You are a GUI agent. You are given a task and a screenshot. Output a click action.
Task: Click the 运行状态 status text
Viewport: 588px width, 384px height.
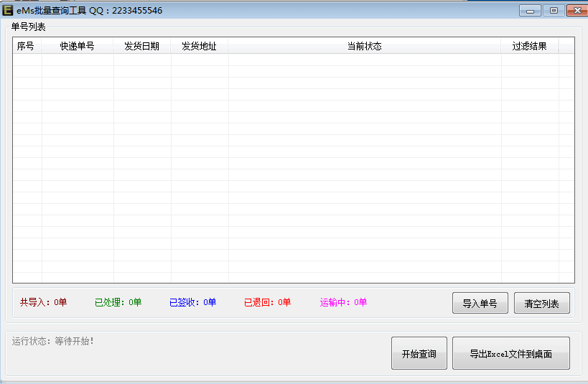[x=53, y=341]
